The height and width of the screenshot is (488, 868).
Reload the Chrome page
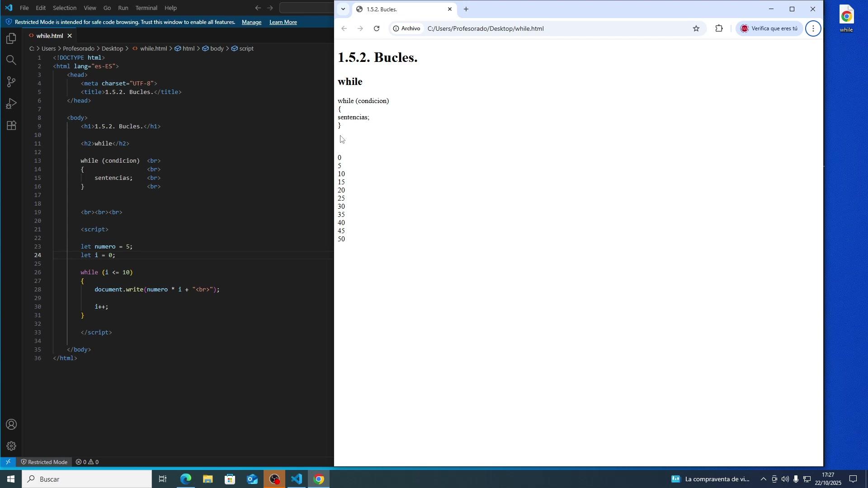(377, 28)
